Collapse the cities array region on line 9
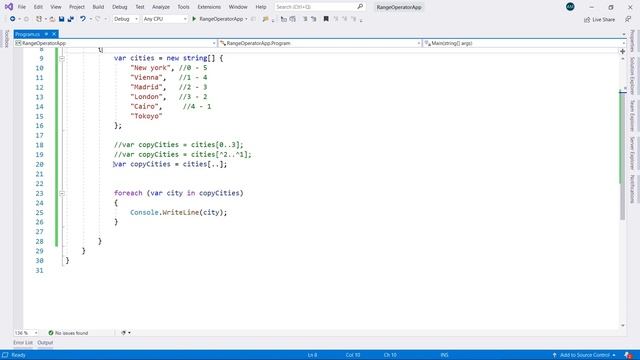Screen dimensions: 640x360 (x=62, y=58)
